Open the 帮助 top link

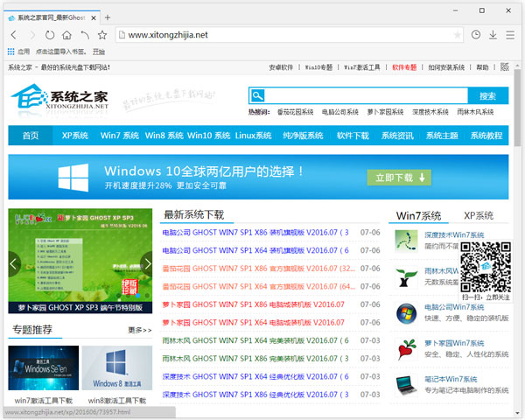click(482, 67)
